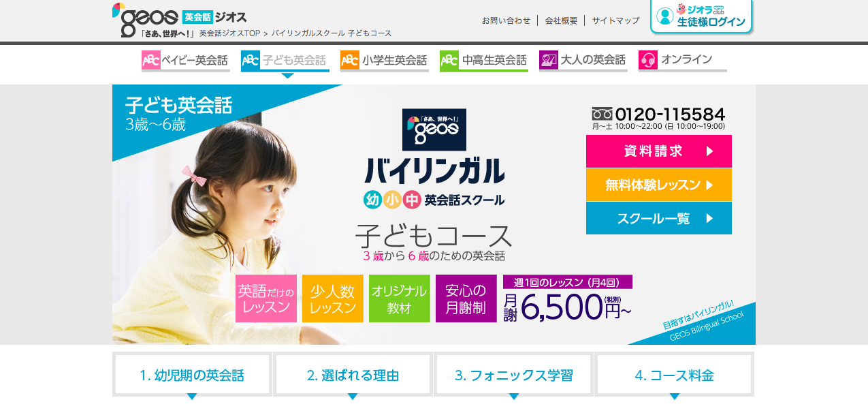Click the GEOS logo in header
Viewport: 868px width, 415px height.
(179, 19)
